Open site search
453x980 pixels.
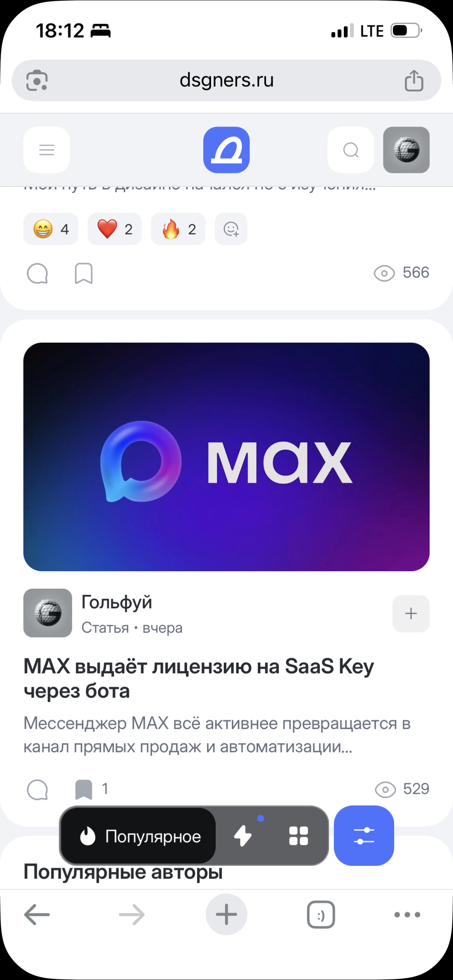point(350,150)
